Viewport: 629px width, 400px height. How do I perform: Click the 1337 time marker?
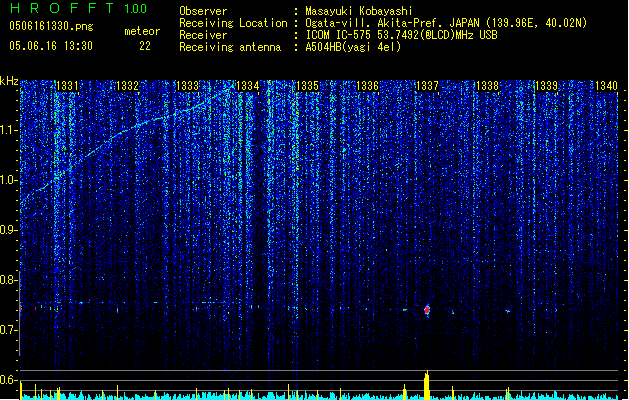point(428,86)
